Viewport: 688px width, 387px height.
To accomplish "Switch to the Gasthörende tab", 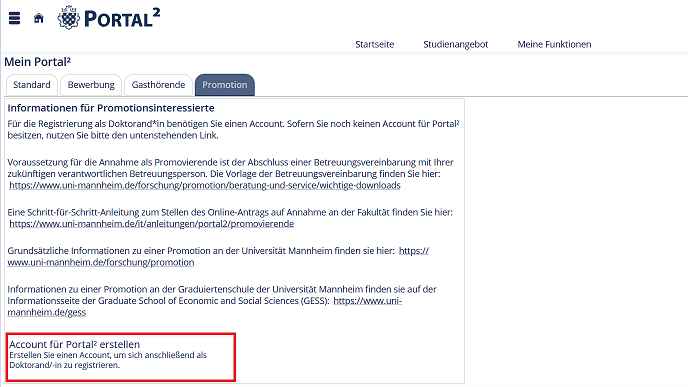I will (158, 85).
